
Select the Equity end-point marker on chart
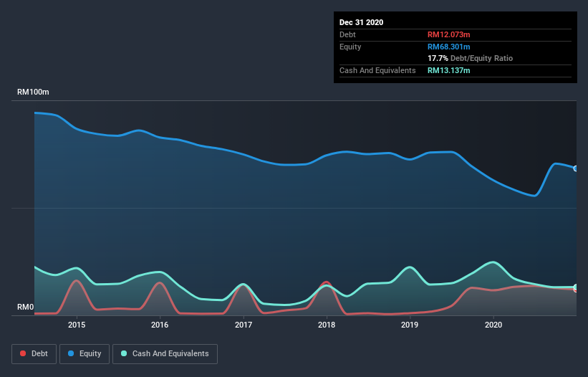click(x=576, y=168)
